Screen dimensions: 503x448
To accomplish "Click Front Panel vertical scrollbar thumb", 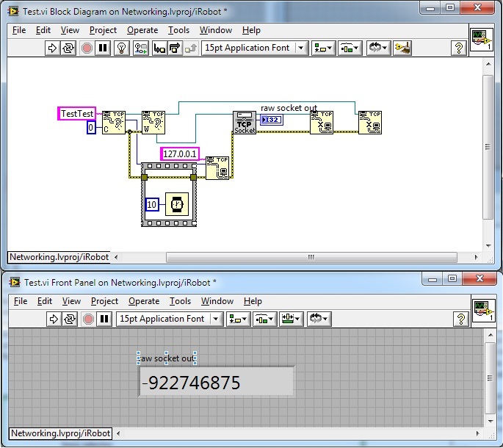I will pos(490,378).
